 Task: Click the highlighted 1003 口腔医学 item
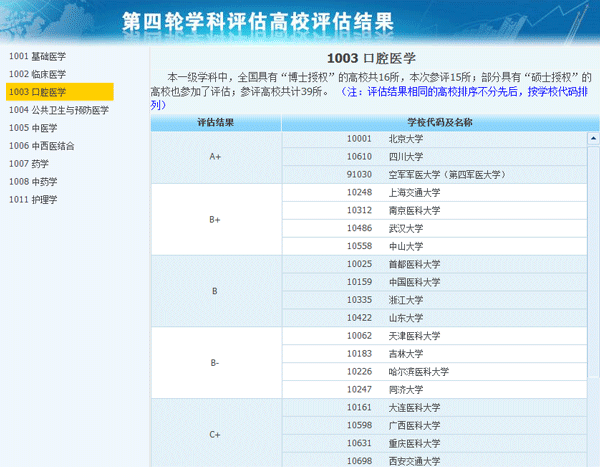60,92
